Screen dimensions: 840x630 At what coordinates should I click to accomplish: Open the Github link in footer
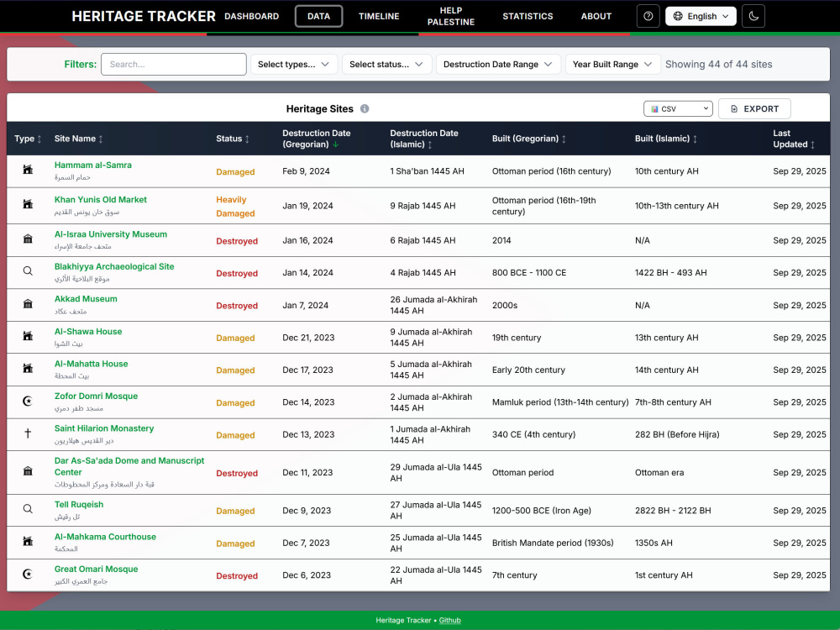450,621
